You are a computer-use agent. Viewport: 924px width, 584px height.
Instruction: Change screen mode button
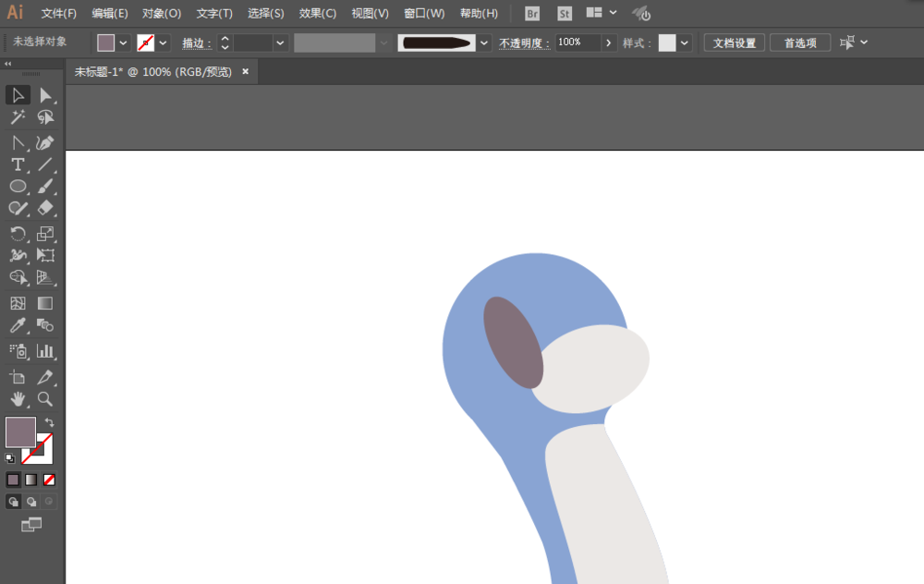point(31,525)
